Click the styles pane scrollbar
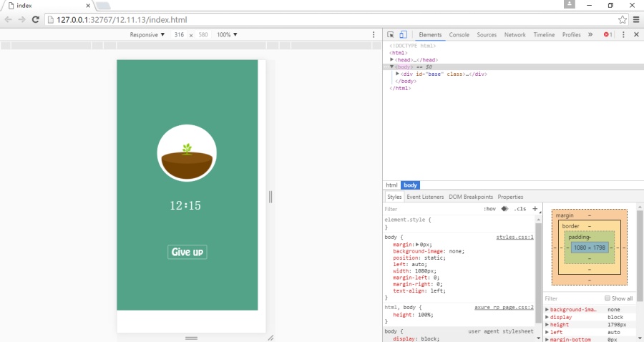644x342 pixels. click(x=538, y=273)
